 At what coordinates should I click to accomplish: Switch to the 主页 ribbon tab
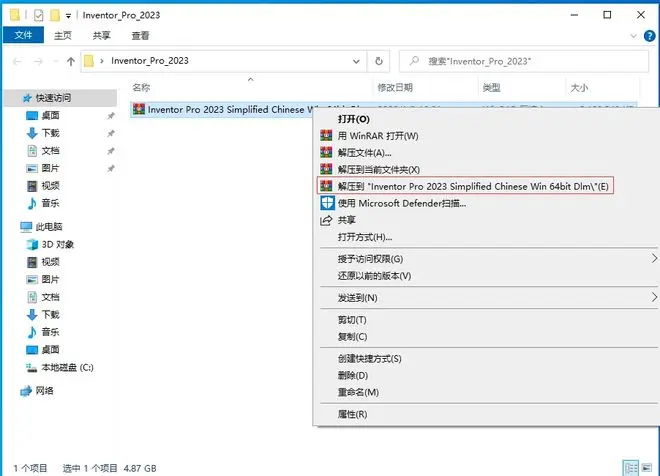(x=63, y=35)
